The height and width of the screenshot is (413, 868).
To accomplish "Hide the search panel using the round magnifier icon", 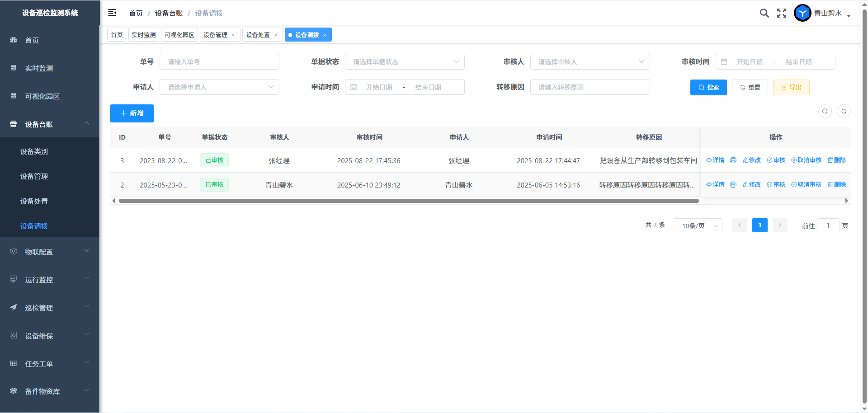I will [825, 112].
